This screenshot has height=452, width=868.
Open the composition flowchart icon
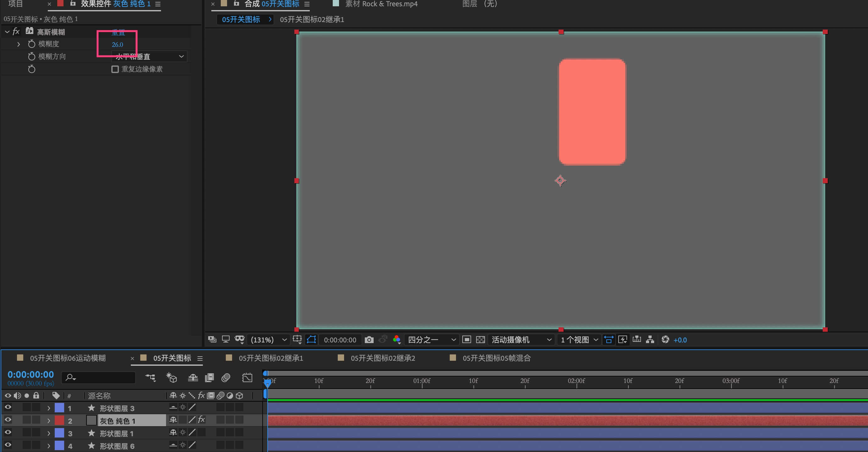650,340
